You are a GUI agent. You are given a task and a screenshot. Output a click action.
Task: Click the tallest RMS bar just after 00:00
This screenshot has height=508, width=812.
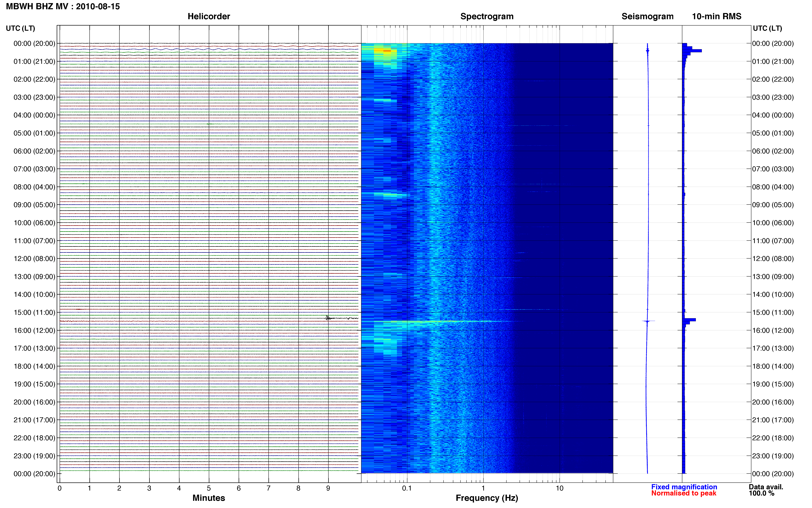click(692, 51)
